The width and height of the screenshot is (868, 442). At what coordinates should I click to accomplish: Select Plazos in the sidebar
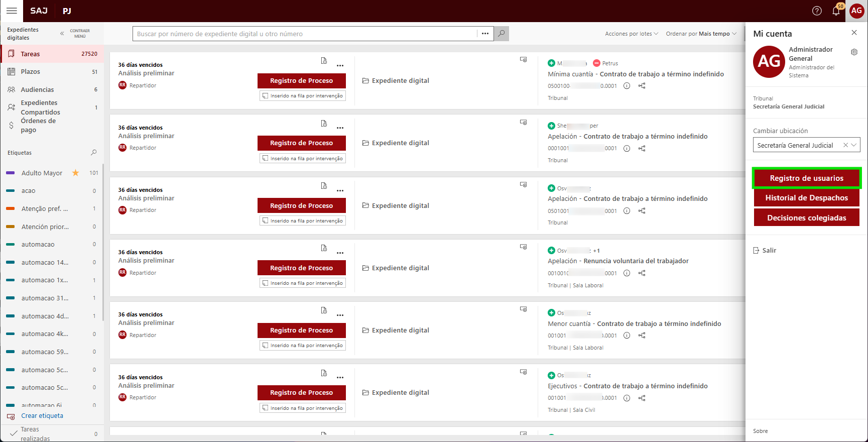tap(30, 72)
